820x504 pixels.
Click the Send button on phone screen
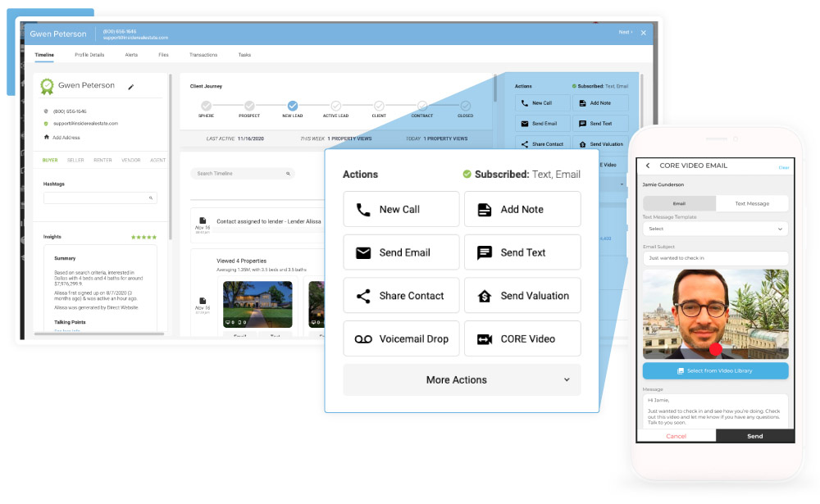(x=755, y=437)
